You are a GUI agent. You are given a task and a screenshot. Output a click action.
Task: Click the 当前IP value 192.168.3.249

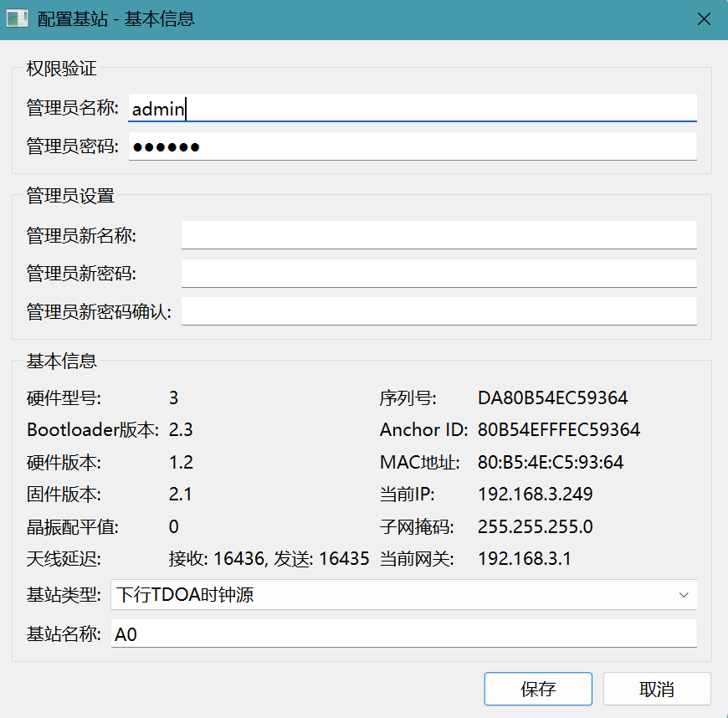tap(535, 495)
